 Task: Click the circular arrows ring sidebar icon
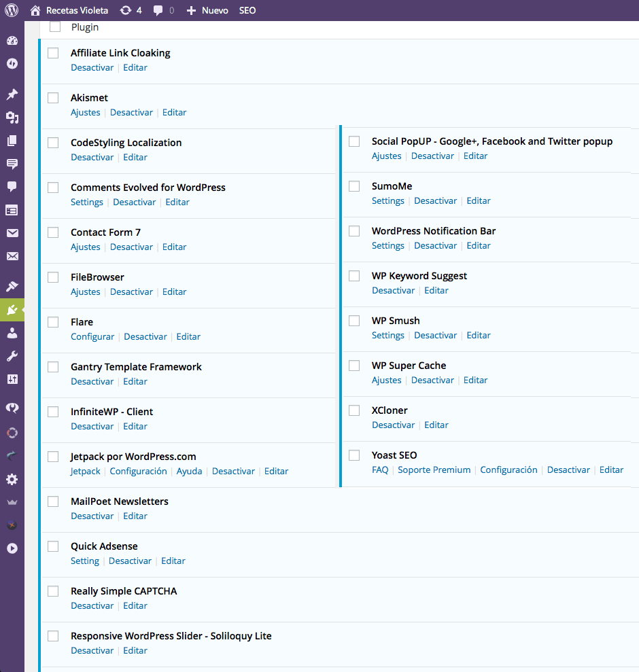pyautogui.click(x=12, y=433)
